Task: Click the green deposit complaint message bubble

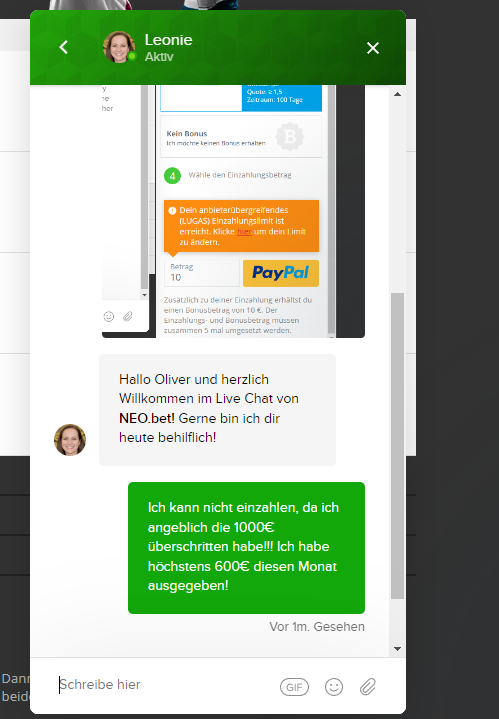Action: pyautogui.click(x=246, y=548)
